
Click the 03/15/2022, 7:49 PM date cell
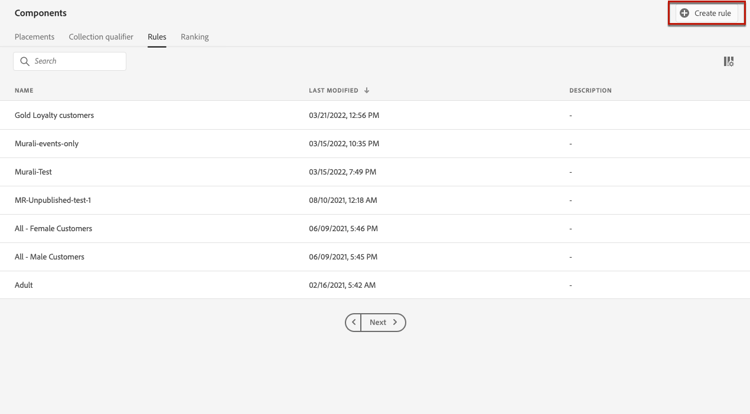coord(342,172)
